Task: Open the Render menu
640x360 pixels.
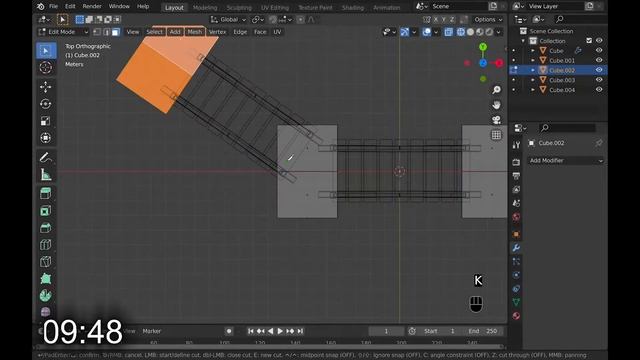Action: (92, 7)
